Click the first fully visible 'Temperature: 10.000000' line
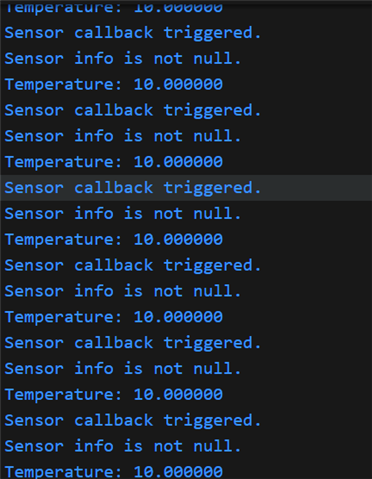Viewport: 372px width, 479px height. coord(114,85)
